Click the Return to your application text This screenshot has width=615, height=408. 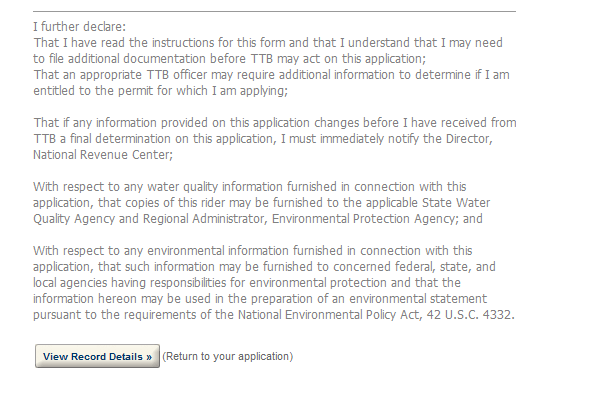[x=227, y=357]
